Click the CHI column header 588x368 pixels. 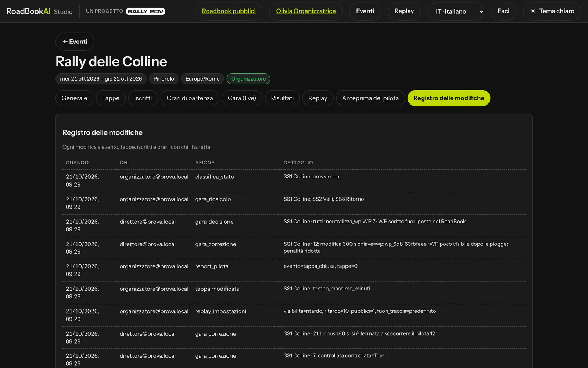click(124, 163)
